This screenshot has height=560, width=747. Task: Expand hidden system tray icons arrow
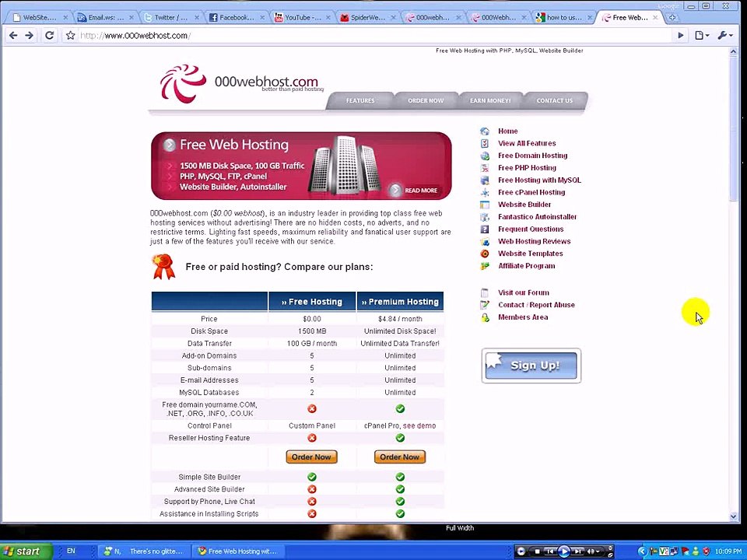tap(642, 551)
